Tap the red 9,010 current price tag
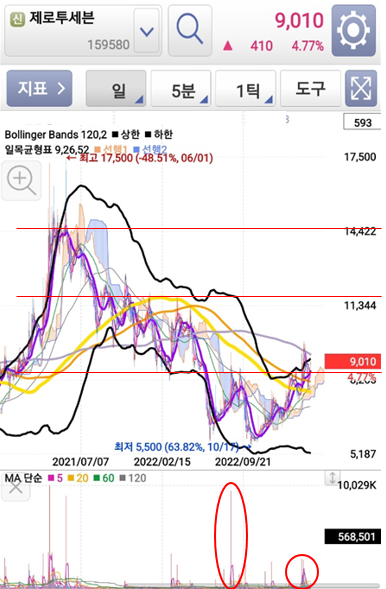The width and height of the screenshot is (386, 589). pyautogui.click(x=353, y=361)
